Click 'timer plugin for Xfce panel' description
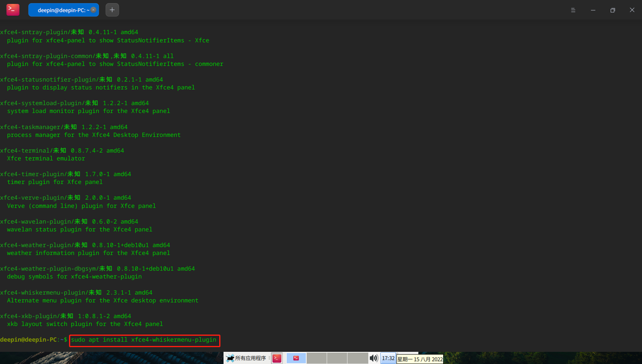This screenshot has width=642, height=364. pyautogui.click(x=55, y=182)
